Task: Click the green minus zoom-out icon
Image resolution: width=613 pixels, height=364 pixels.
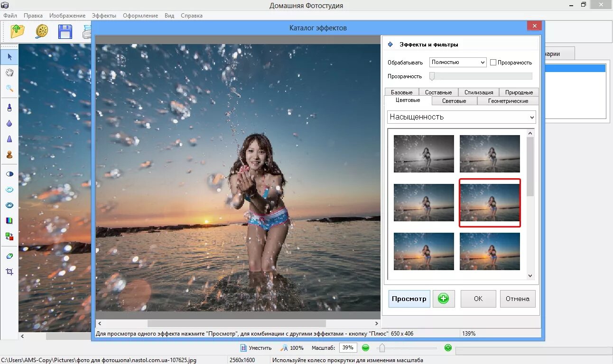Action: [365, 348]
